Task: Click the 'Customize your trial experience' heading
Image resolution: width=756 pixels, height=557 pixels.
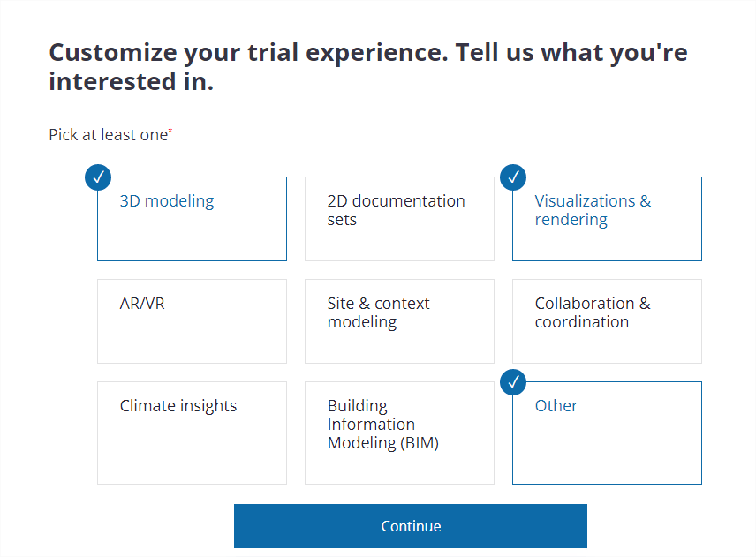Action: [x=368, y=66]
